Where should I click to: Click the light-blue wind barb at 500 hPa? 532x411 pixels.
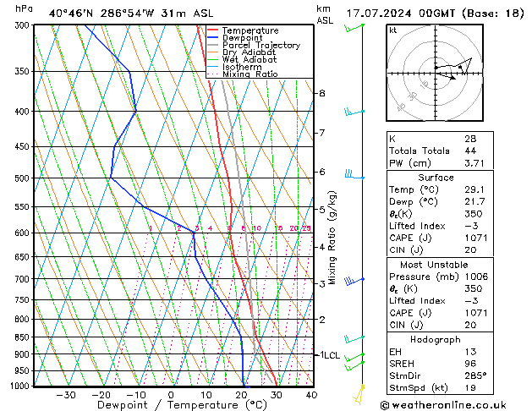point(354,174)
